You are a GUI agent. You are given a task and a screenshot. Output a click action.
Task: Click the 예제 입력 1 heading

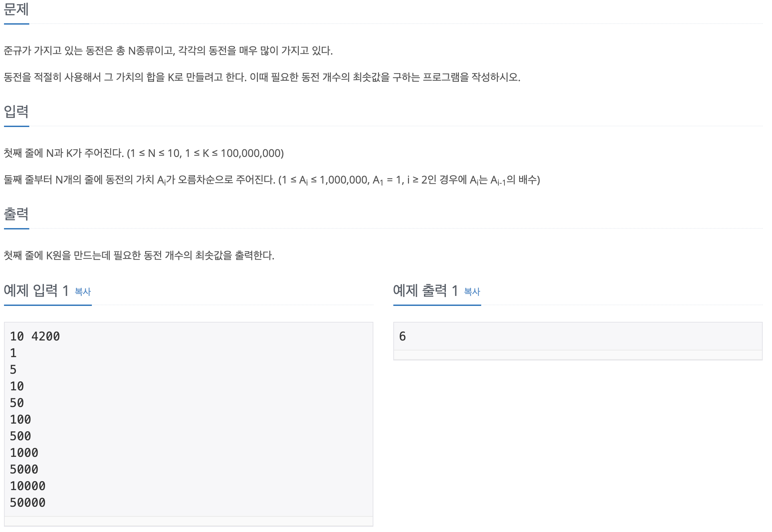click(x=36, y=291)
